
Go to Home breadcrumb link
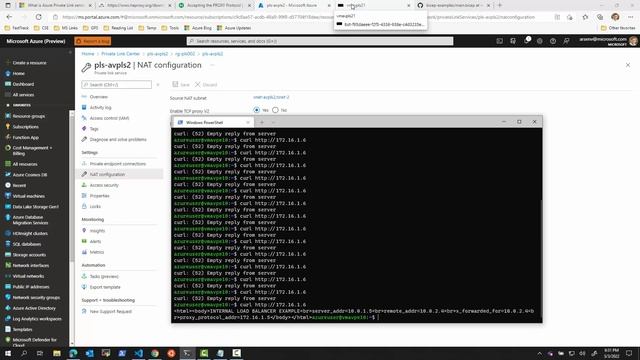(x=88, y=54)
